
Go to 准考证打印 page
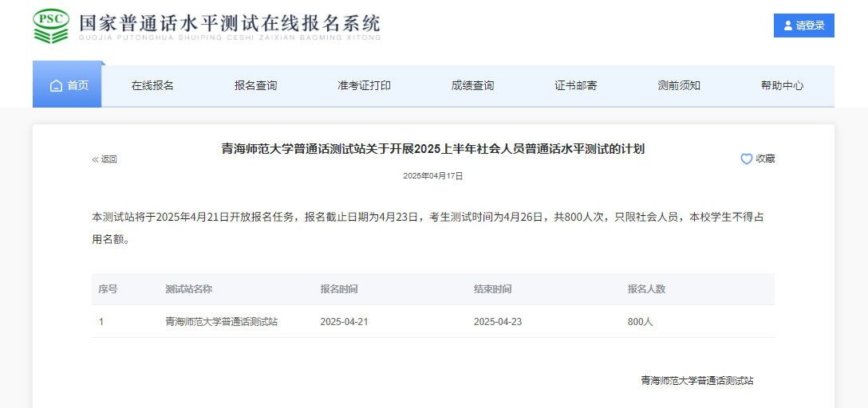pos(365,86)
